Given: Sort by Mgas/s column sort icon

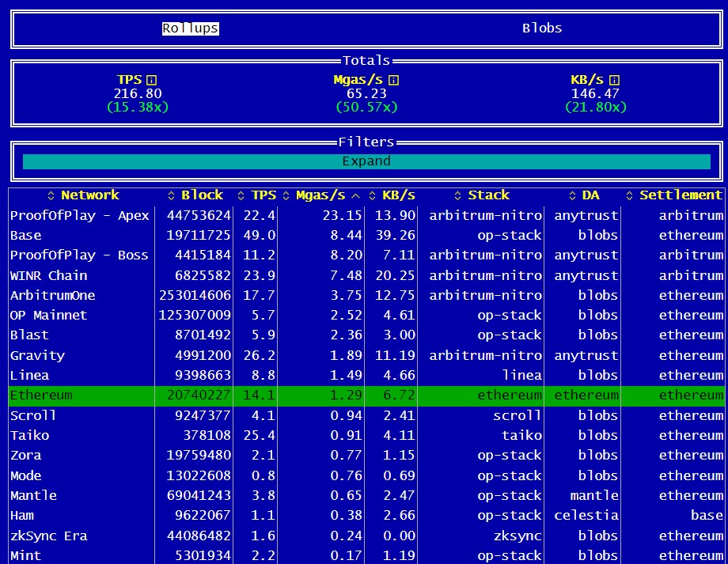Looking at the screenshot, I should (286, 195).
